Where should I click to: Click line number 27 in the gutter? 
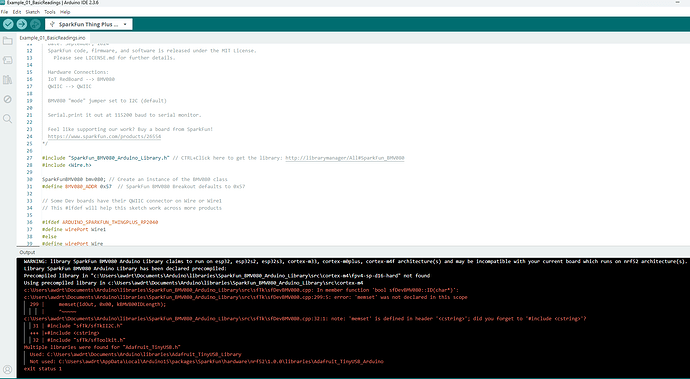(x=29, y=158)
